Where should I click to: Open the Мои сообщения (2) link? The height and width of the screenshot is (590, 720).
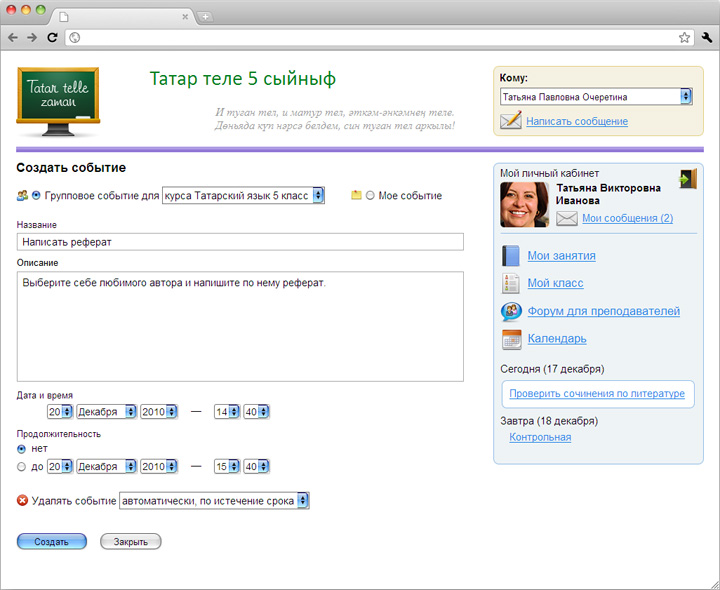627,218
